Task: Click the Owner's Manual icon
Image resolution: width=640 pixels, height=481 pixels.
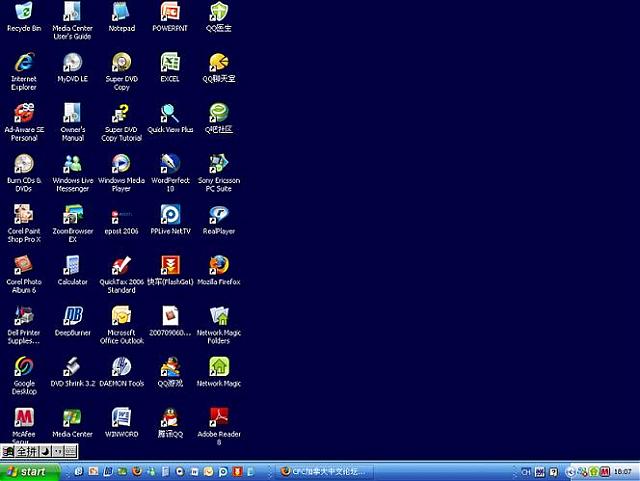Action: (73, 113)
